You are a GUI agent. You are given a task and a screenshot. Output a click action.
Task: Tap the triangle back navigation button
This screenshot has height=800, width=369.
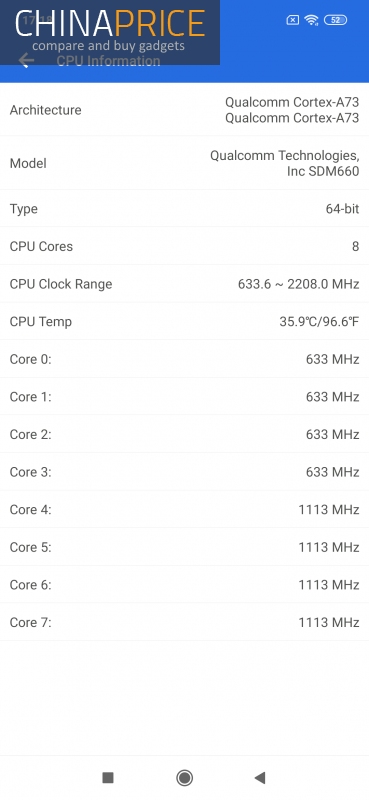(260, 778)
